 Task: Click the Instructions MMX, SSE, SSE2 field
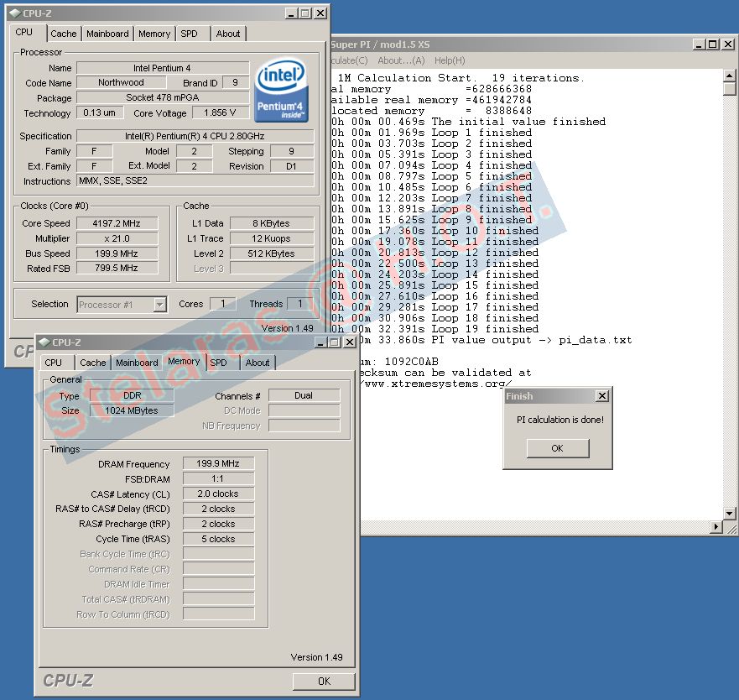[x=195, y=180]
